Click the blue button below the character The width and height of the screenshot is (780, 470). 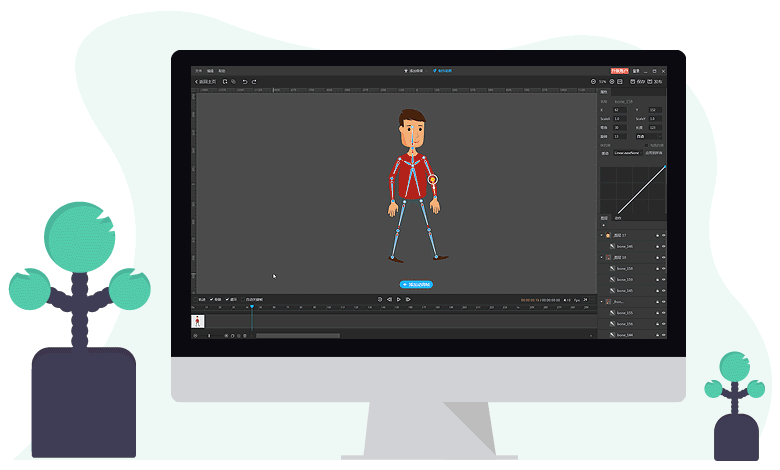[416, 284]
